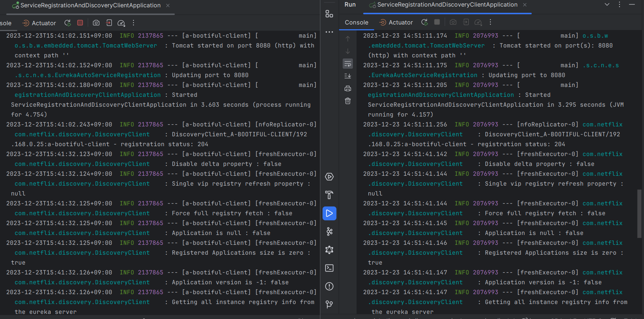The image size is (644, 319).
Task: Click the Exit icon in left toolbar
Action: pyautogui.click(x=109, y=23)
